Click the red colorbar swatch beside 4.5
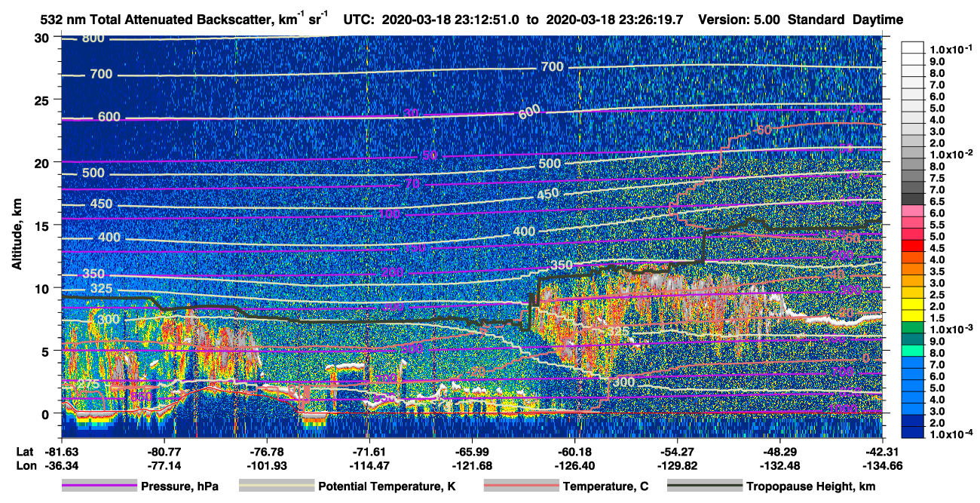Screen dimensions: 980x503 coord(913,246)
